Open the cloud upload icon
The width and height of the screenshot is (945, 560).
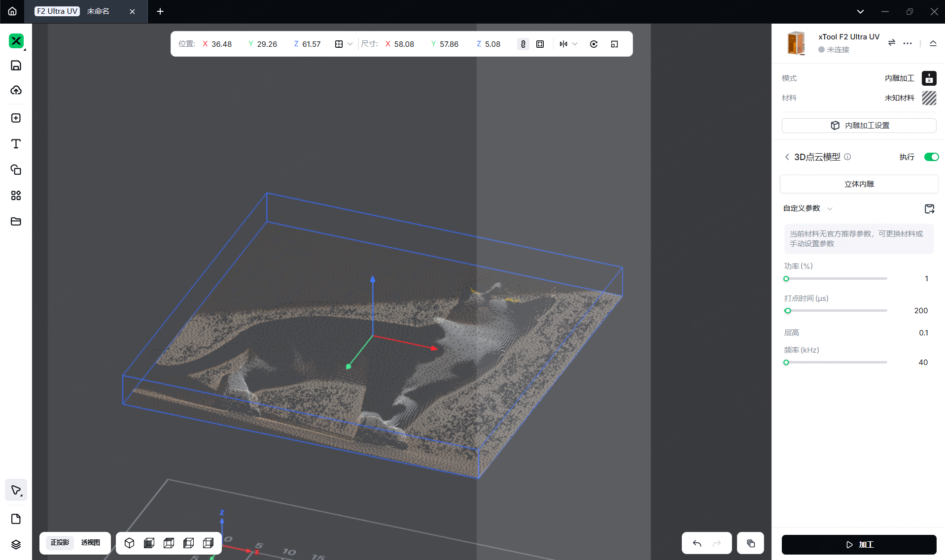(x=16, y=90)
